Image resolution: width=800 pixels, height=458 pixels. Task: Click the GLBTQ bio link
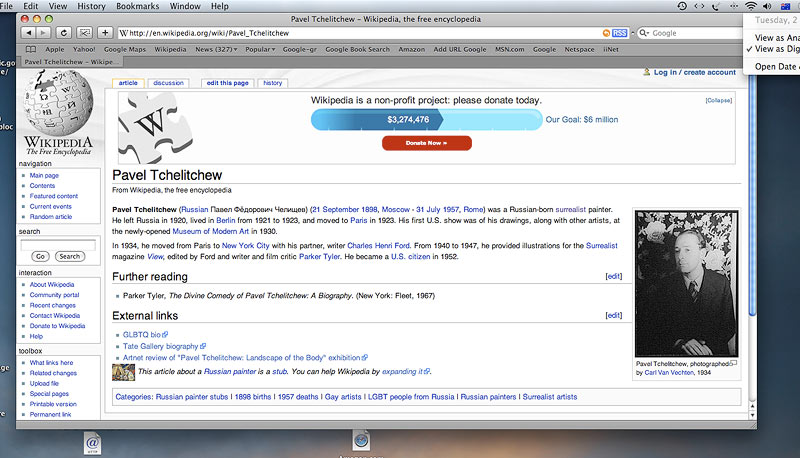pyautogui.click(x=145, y=335)
